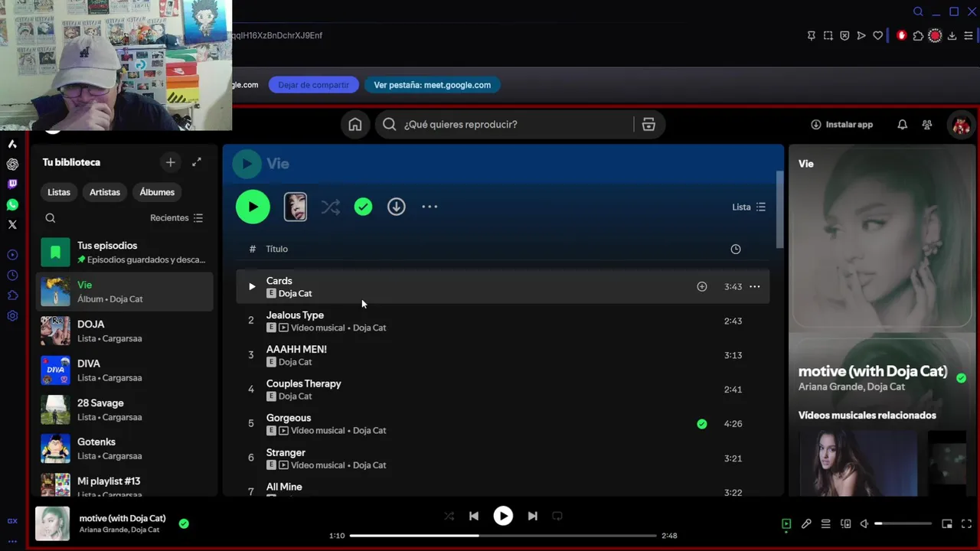980x551 pixels.
Task: Open WhatsApp in the browser sidebar
Action: pyautogui.click(x=12, y=204)
